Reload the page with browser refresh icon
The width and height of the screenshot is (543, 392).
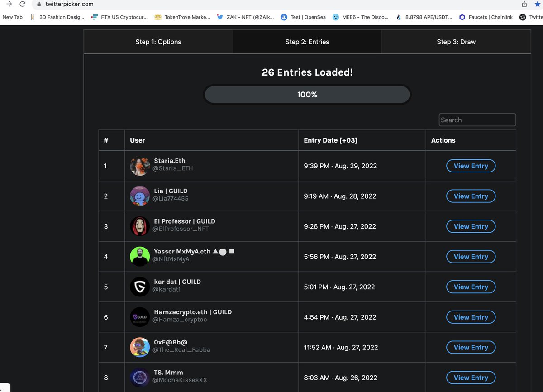tap(22, 4)
